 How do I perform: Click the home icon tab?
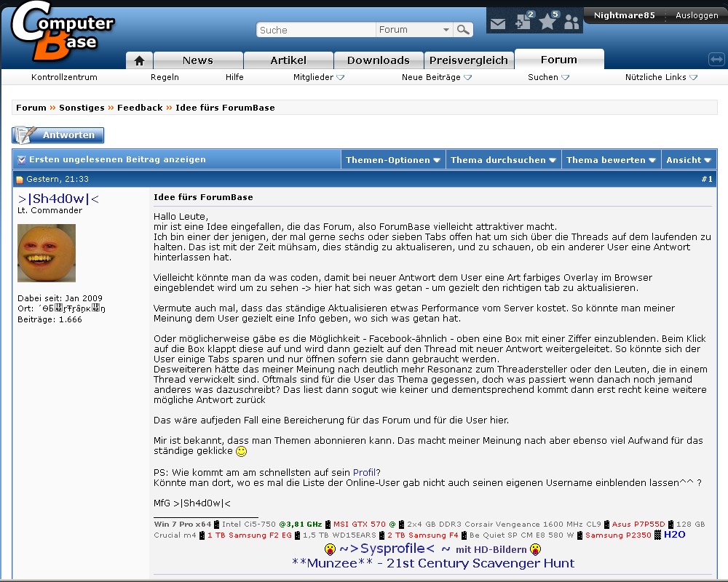coord(139,60)
